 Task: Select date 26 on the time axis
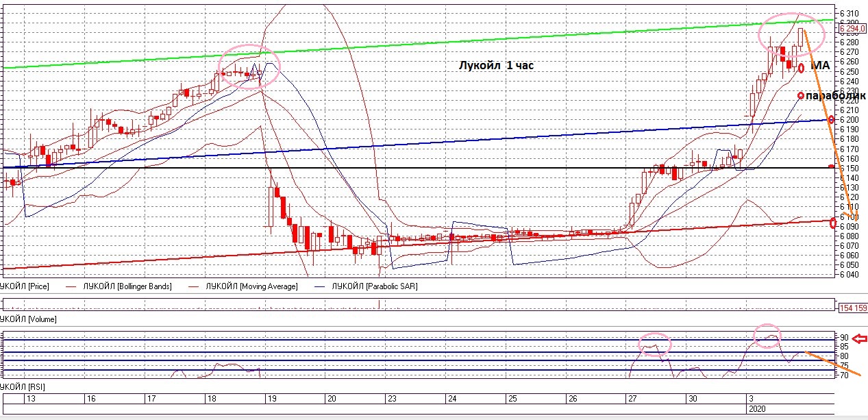pos(572,398)
